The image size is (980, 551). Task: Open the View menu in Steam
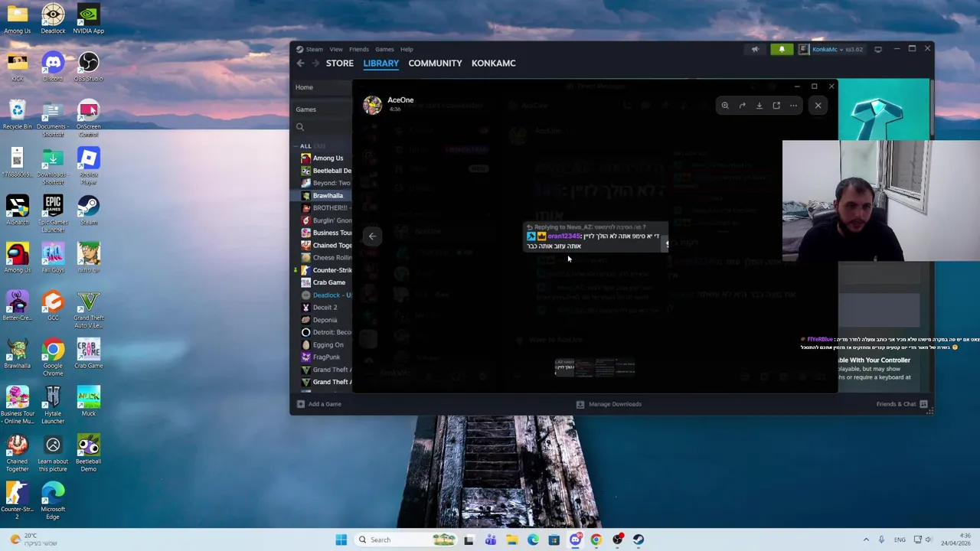[336, 49]
